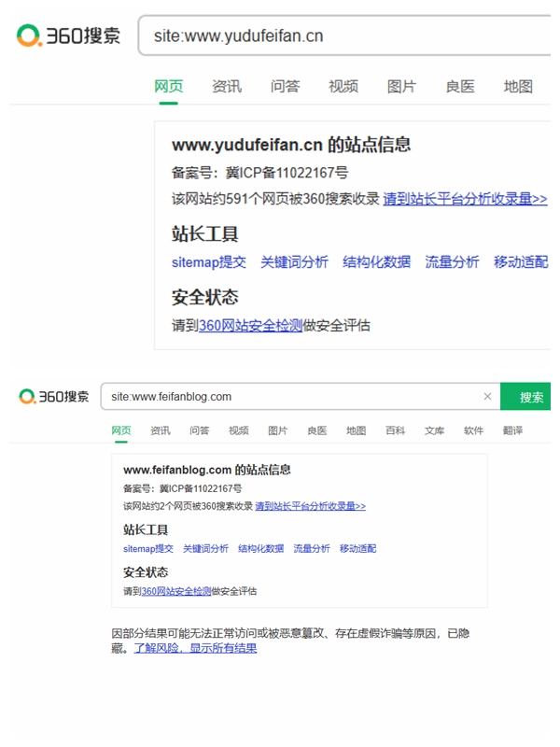Open 流量分析 link in feifanblog site info

click(312, 549)
